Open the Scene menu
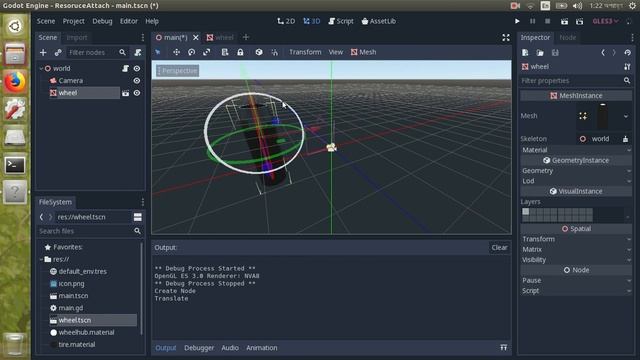This screenshot has width=640, height=360. click(x=46, y=21)
